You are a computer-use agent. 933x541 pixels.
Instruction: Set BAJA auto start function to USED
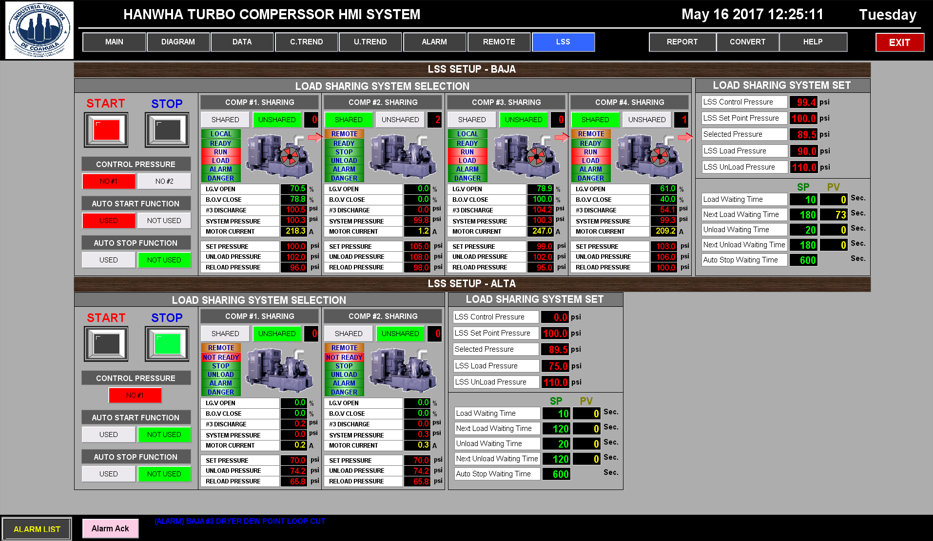pos(108,221)
